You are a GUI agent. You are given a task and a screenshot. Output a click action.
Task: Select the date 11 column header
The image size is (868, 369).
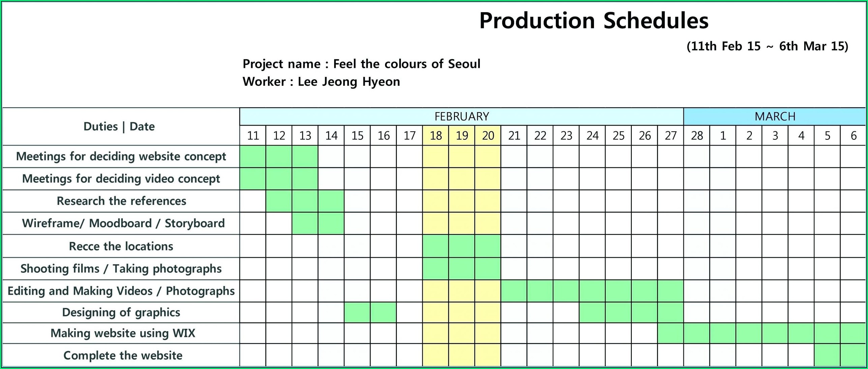coord(253,136)
